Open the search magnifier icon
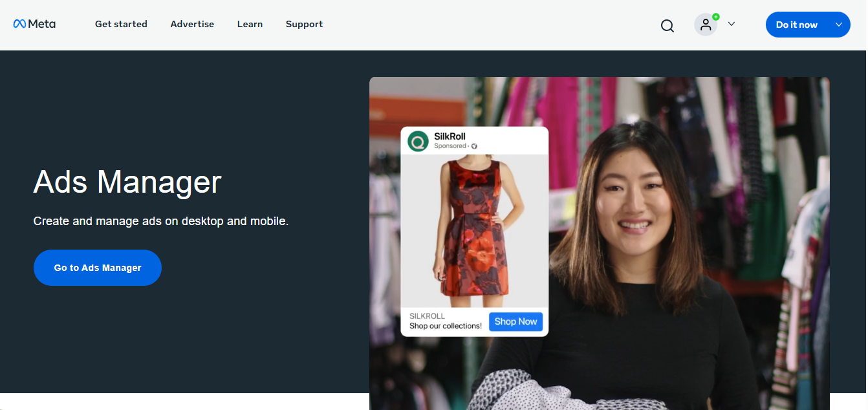This screenshot has width=868, height=410. [x=667, y=26]
